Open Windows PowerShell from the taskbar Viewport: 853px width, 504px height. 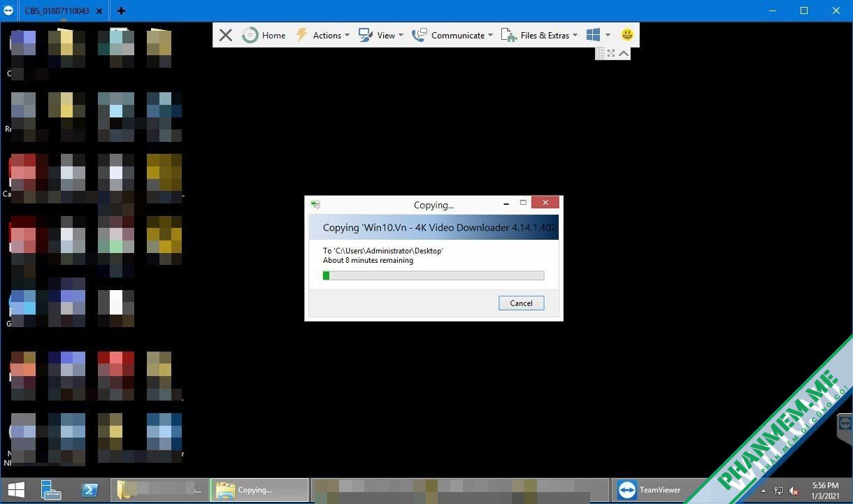tap(89, 489)
